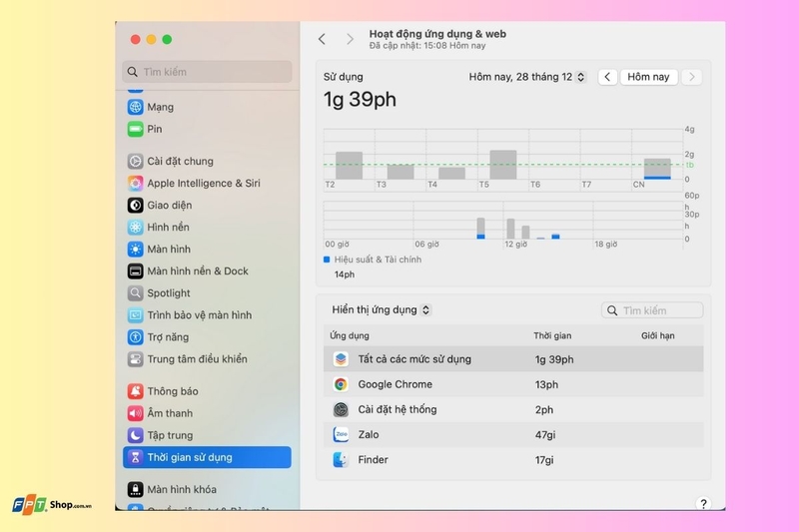The width and height of the screenshot is (799, 532).
Task: Click the Hôm nay button
Action: point(648,77)
